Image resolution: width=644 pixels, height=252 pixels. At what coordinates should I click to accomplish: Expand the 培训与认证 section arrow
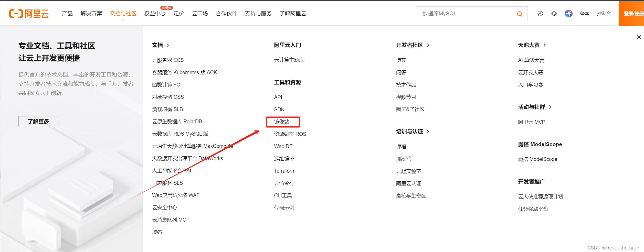point(428,132)
